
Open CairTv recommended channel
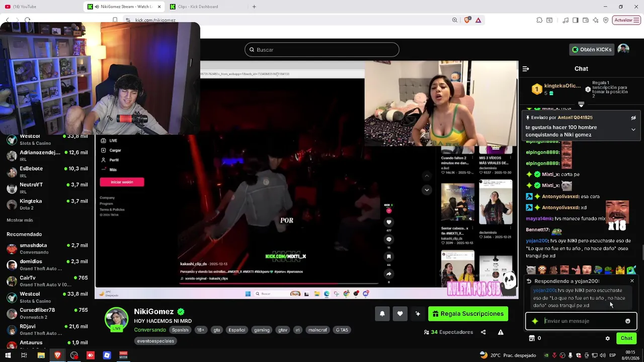pyautogui.click(x=47, y=281)
